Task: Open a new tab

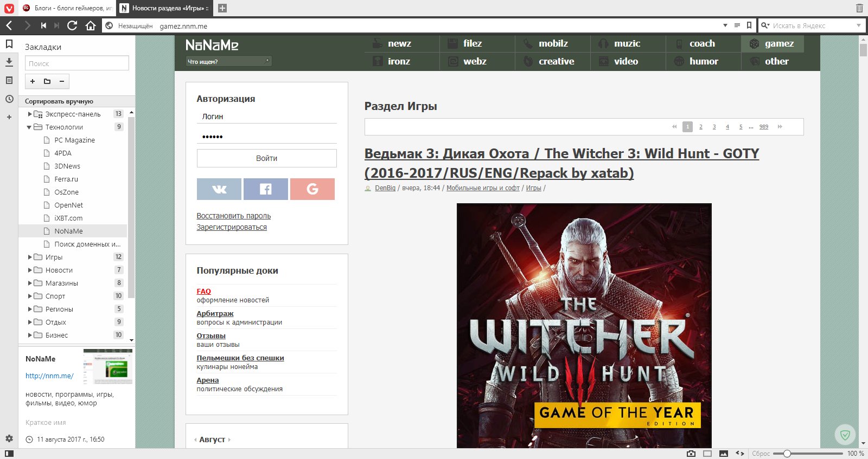Action: tap(222, 8)
